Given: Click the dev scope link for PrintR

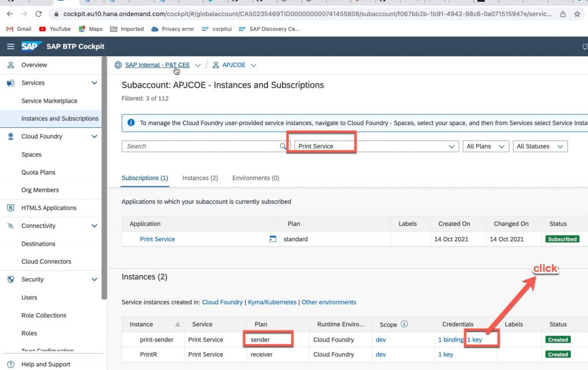Looking at the screenshot, I should coord(381,355).
